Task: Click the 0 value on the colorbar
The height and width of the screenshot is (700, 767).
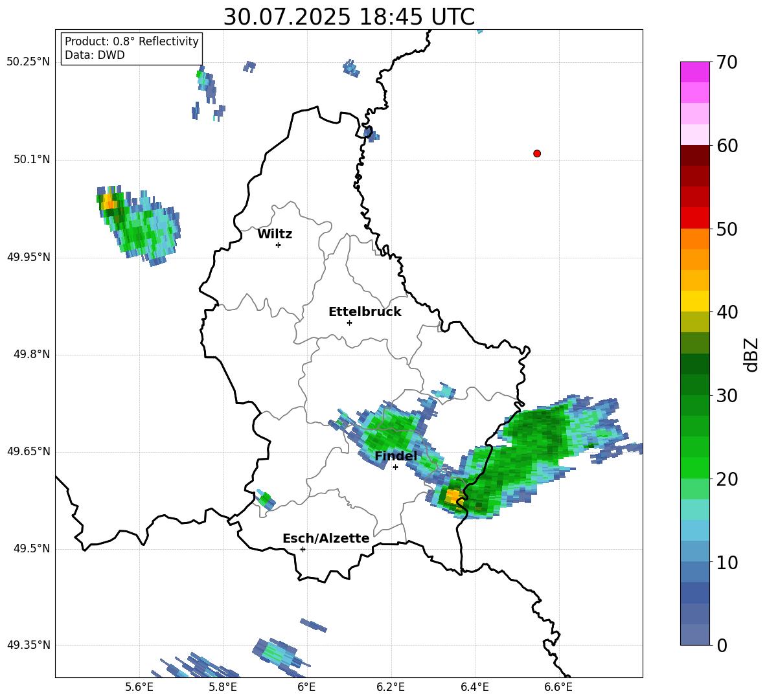Action: click(722, 646)
